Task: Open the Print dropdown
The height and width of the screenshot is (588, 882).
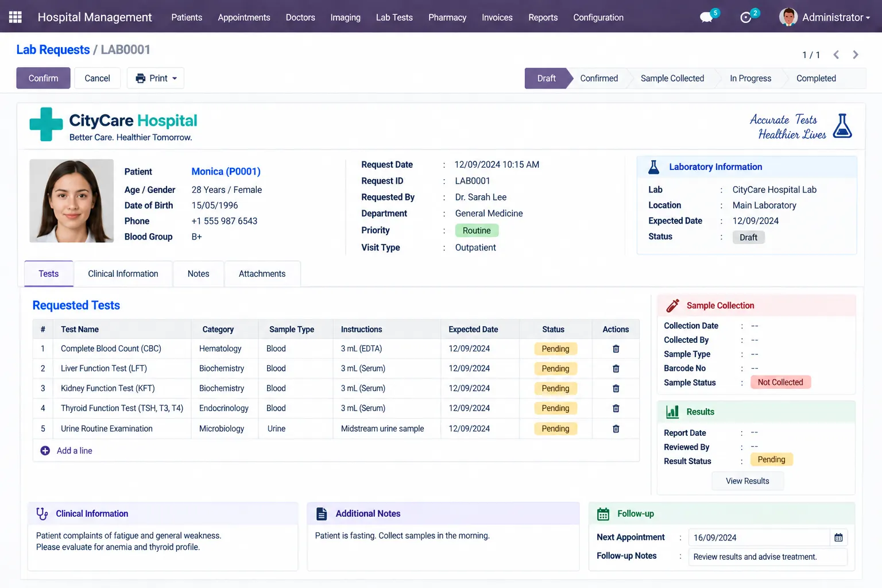Action: tap(156, 78)
